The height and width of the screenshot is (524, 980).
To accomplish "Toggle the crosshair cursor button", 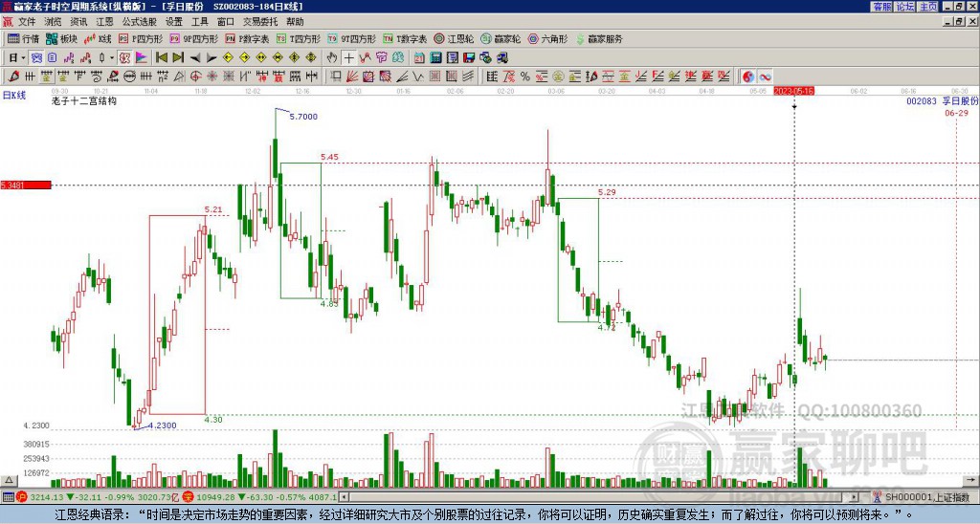I will pyautogui.click(x=348, y=57).
